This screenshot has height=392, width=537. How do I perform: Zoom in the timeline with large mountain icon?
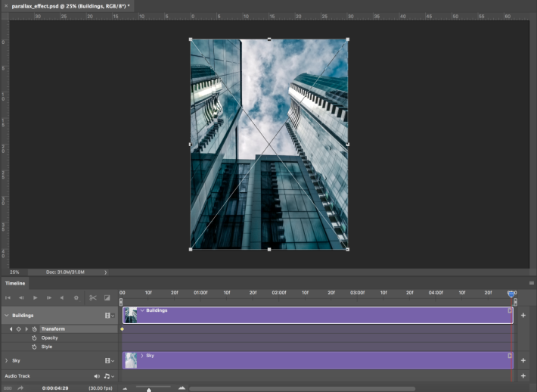tap(182, 388)
